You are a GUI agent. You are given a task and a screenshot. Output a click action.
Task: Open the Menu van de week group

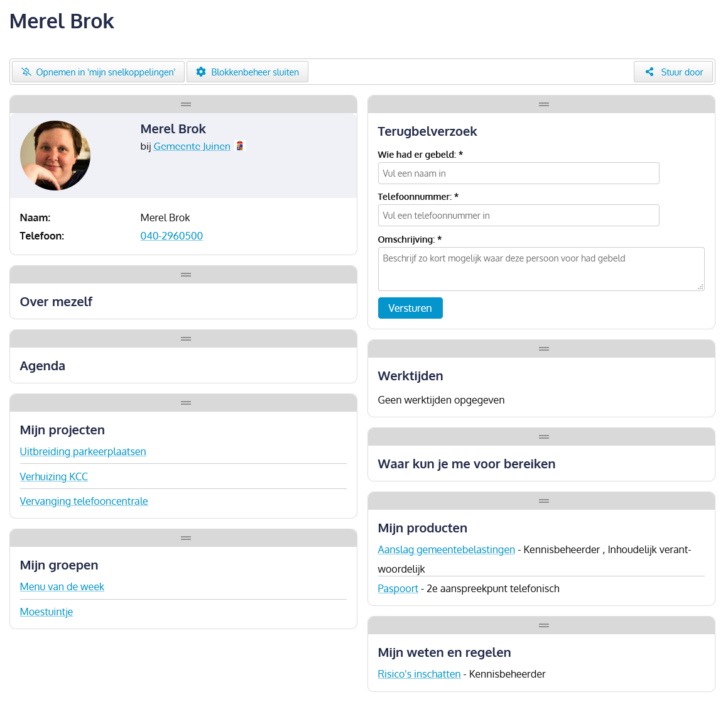pos(62,587)
